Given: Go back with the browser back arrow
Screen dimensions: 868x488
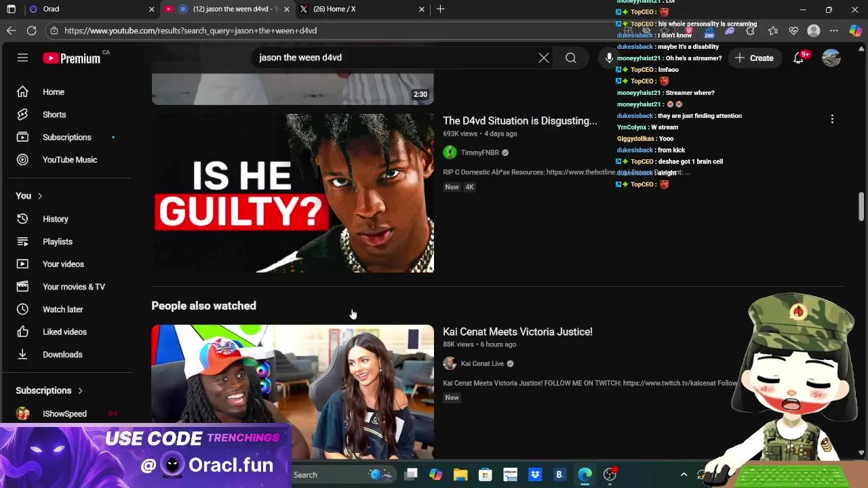Looking at the screenshot, I should click(11, 30).
